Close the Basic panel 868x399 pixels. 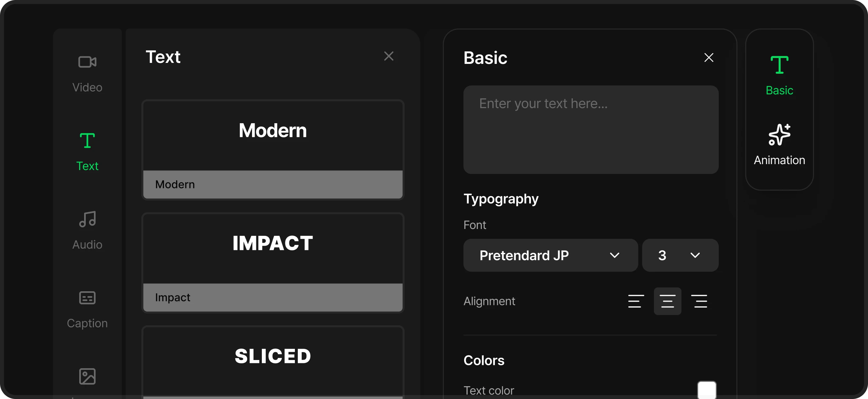[x=709, y=58]
